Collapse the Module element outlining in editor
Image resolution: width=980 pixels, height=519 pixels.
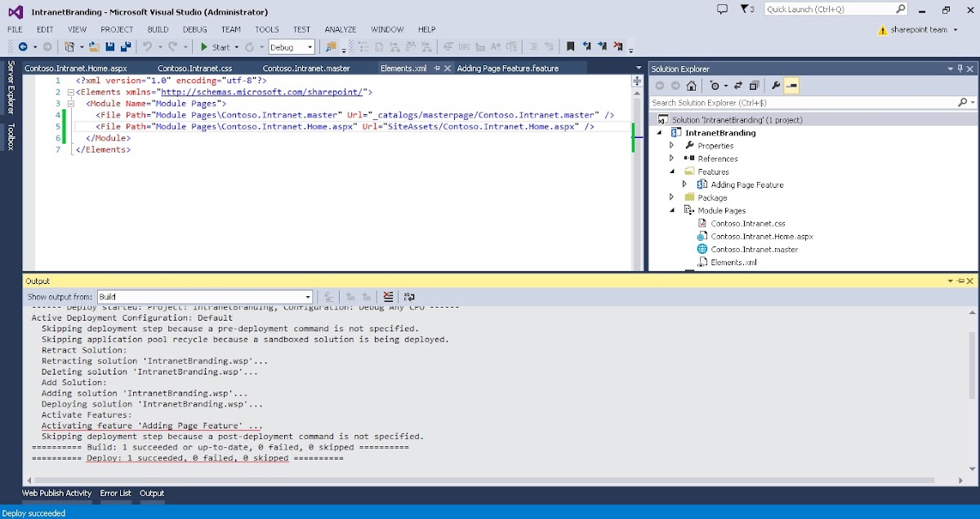tap(69, 104)
